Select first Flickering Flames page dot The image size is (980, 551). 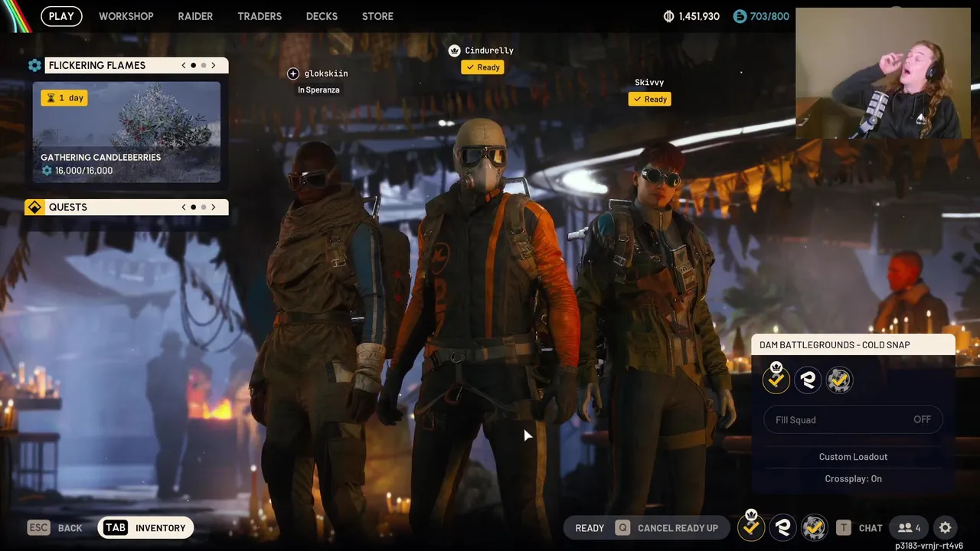coord(193,66)
